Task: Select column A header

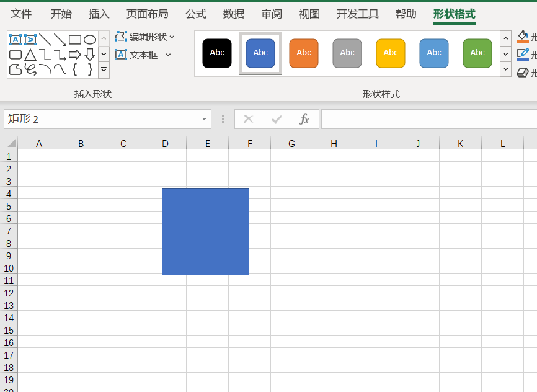Action: tap(39, 143)
